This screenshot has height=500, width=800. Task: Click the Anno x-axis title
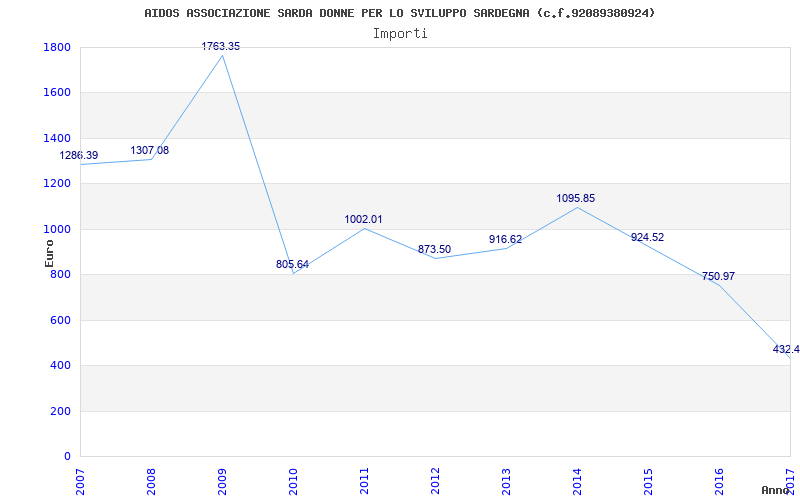[x=776, y=490]
